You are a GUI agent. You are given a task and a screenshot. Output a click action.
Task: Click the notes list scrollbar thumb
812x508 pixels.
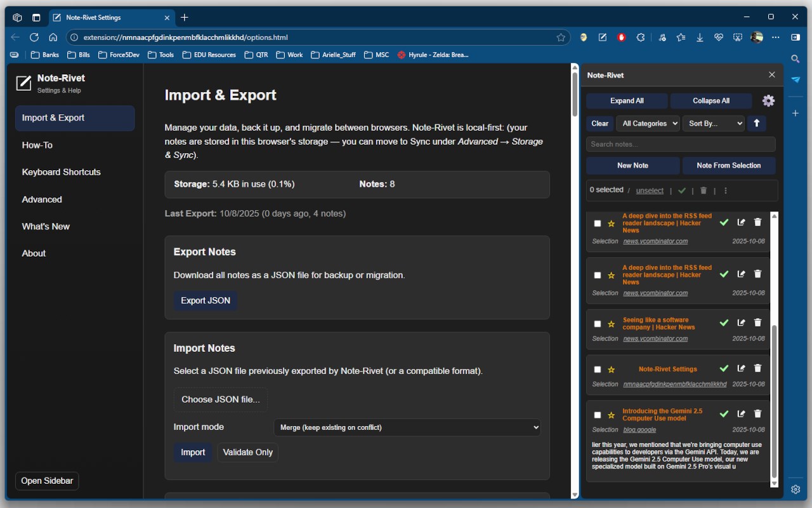pos(774,401)
